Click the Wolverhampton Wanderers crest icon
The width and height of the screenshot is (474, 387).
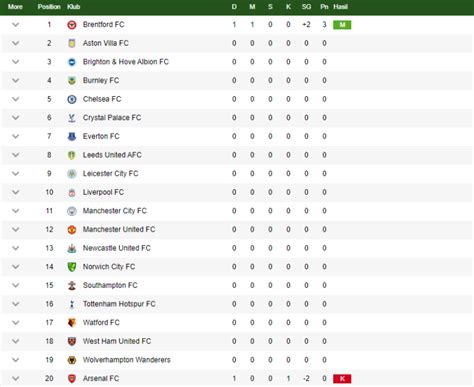72,360
